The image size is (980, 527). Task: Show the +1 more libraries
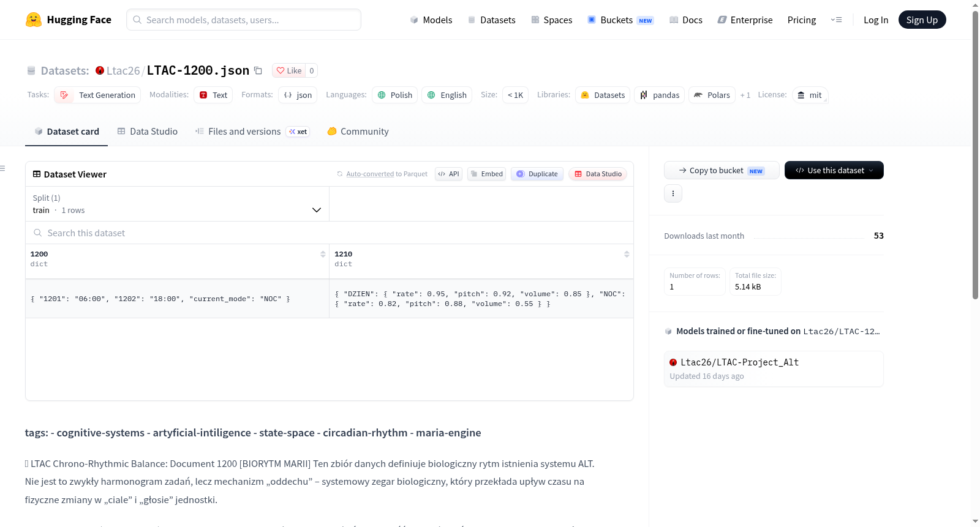coord(745,95)
